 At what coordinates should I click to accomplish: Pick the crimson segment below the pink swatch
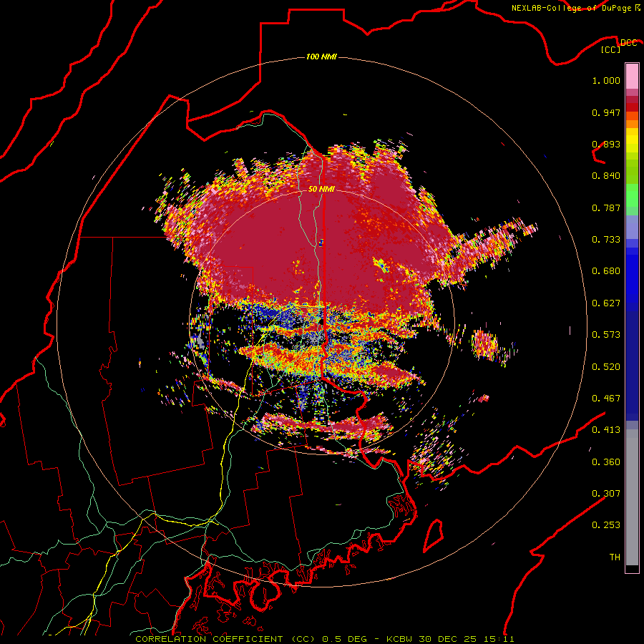[632, 99]
